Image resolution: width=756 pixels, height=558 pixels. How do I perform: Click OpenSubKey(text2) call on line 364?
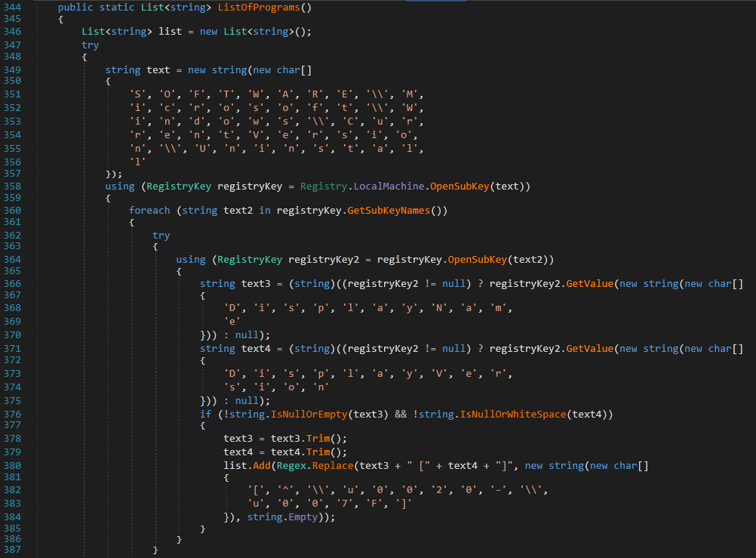coord(478,260)
